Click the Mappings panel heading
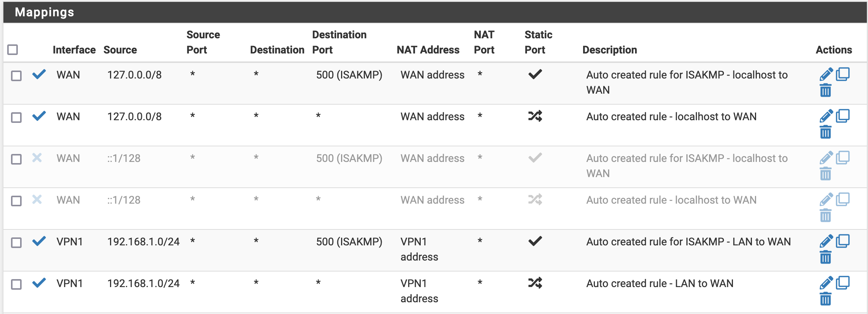Image resolution: width=868 pixels, height=314 pixels. (44, 12)
